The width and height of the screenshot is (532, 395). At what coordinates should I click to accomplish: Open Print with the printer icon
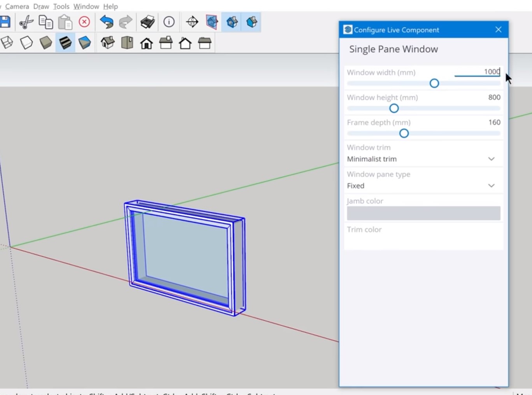[x=147, y=22]
